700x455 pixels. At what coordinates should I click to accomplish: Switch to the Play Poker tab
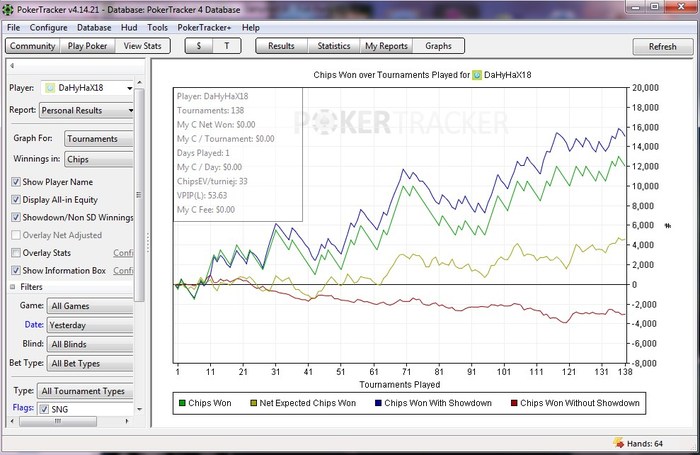tap(88, 46)
